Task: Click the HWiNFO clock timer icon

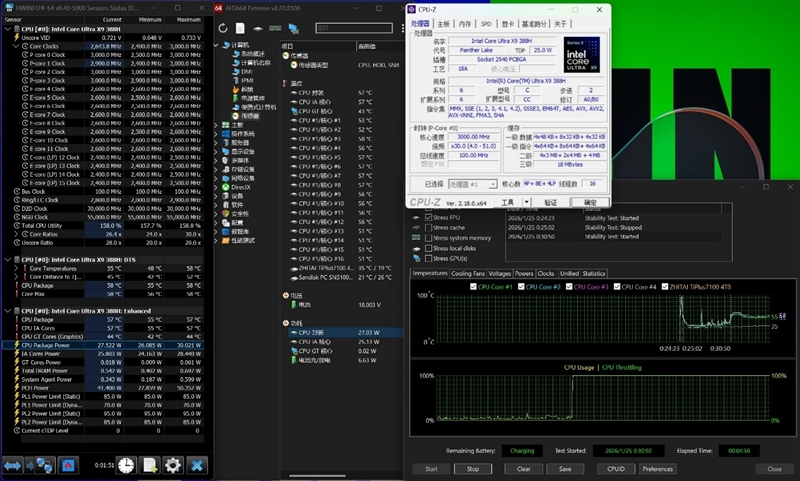Action: tap(126, 465)
